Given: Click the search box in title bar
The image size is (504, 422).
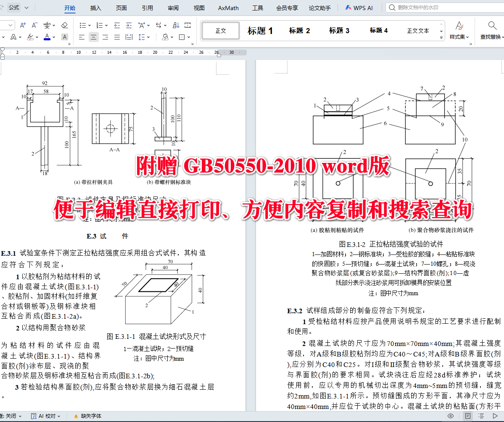Looking at the screenshot, I should click(445, 8).
